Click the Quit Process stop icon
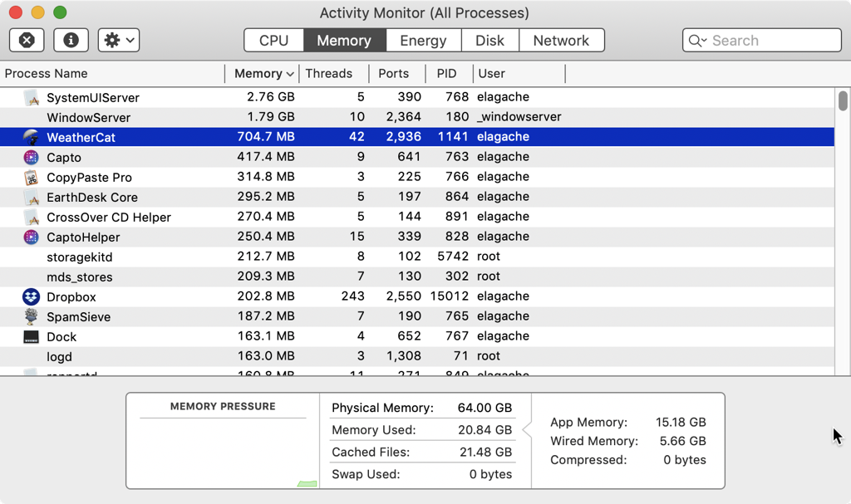 pyautogui.click(x=27, y=40)
